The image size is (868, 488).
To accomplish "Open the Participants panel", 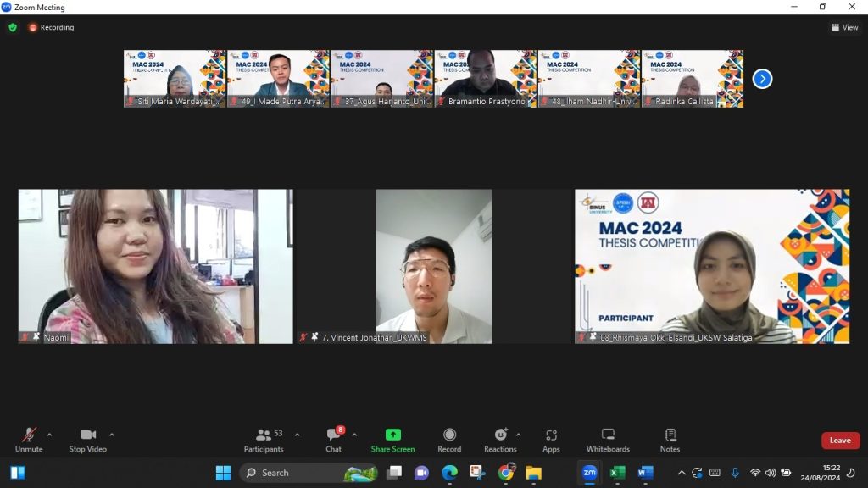I will (264, 439).
